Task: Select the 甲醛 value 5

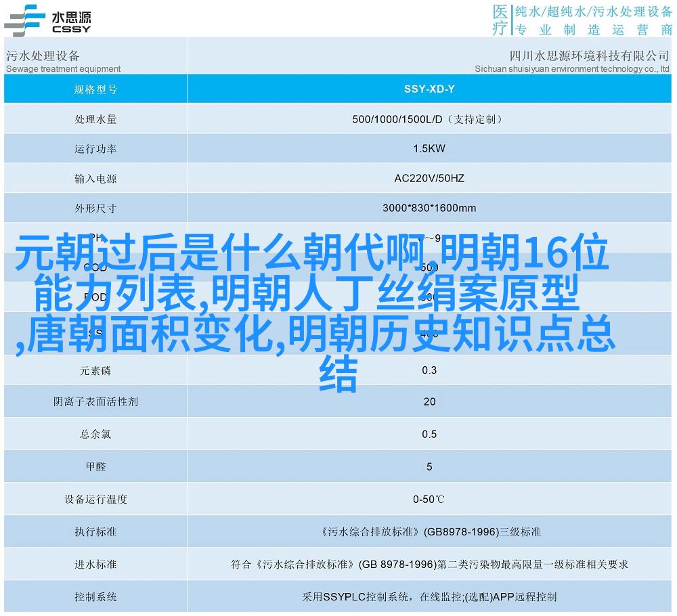Action: click(429, 466)
